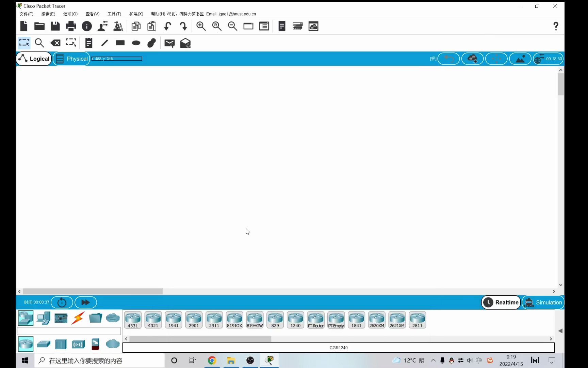The width and height of the screenshot is (588, 368).
Task: Select the Wireless Devices subcategory icon
Action: tap(78, 344)
